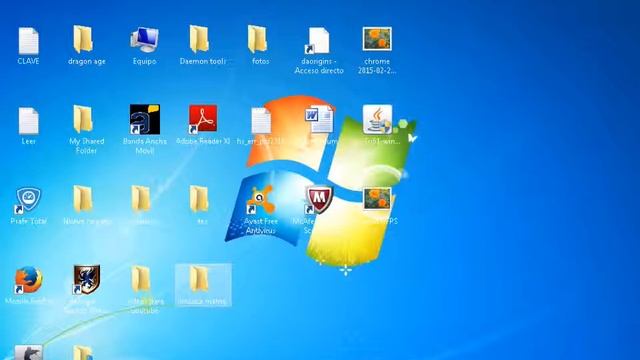The height and width of the screenshot is (360, 640).
Task: Open the dragon age folder
Action: click(83, 40)
